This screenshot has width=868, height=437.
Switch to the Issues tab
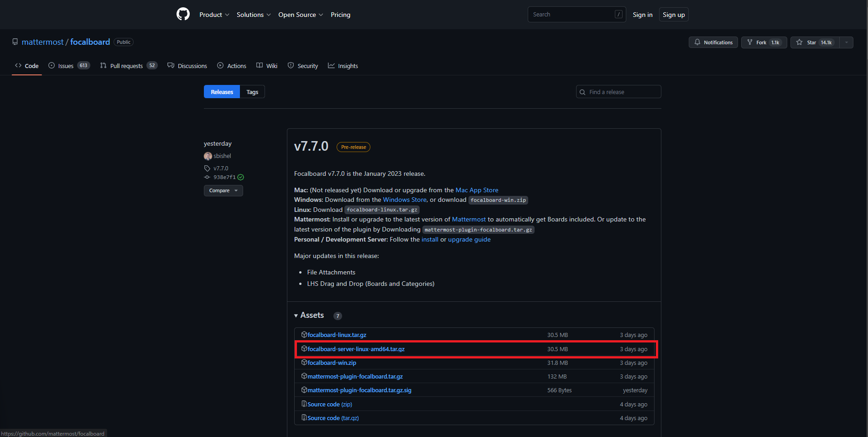[x=69, y=66]
